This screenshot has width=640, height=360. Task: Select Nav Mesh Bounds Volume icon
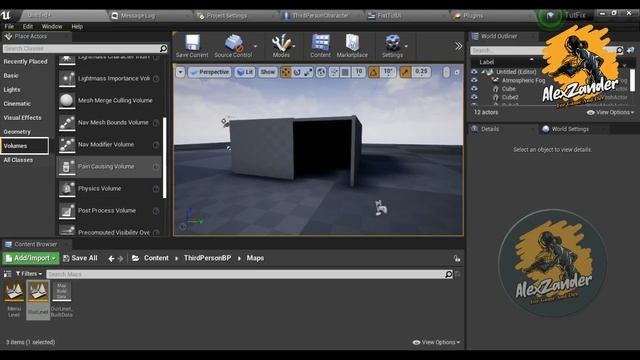click(x=67, y=123)
